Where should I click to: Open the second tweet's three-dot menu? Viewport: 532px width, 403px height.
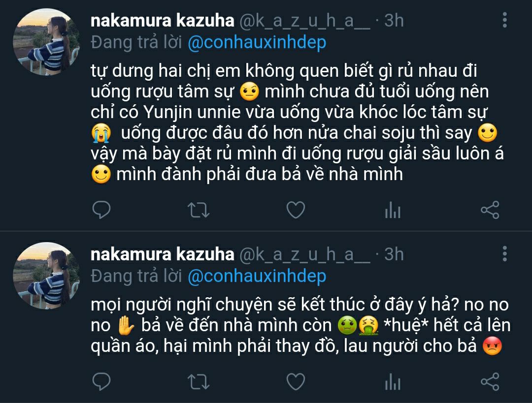click(x=505, y=254)
